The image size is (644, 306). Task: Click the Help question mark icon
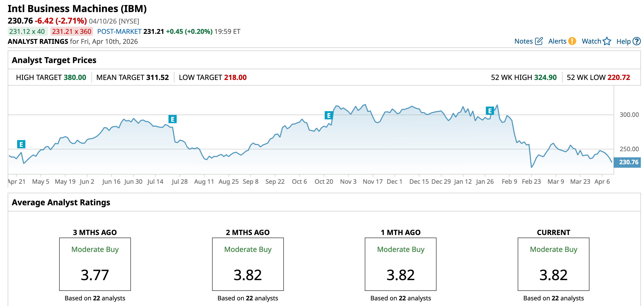637,41
